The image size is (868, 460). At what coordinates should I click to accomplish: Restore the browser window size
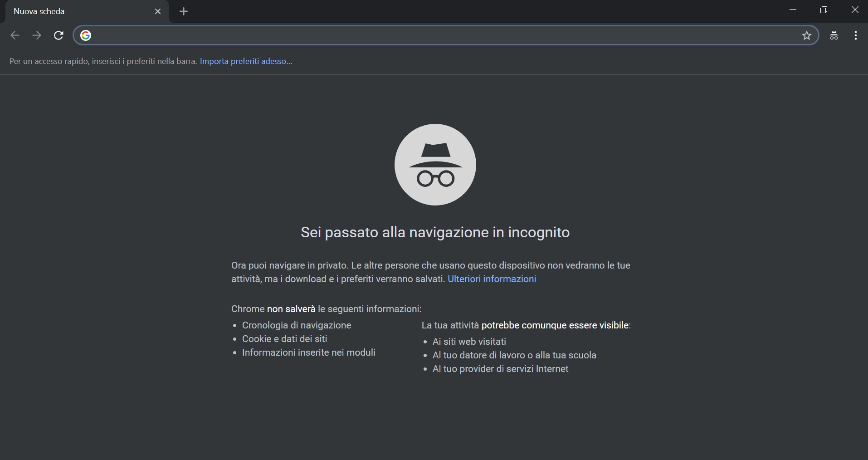coord(824,10)
